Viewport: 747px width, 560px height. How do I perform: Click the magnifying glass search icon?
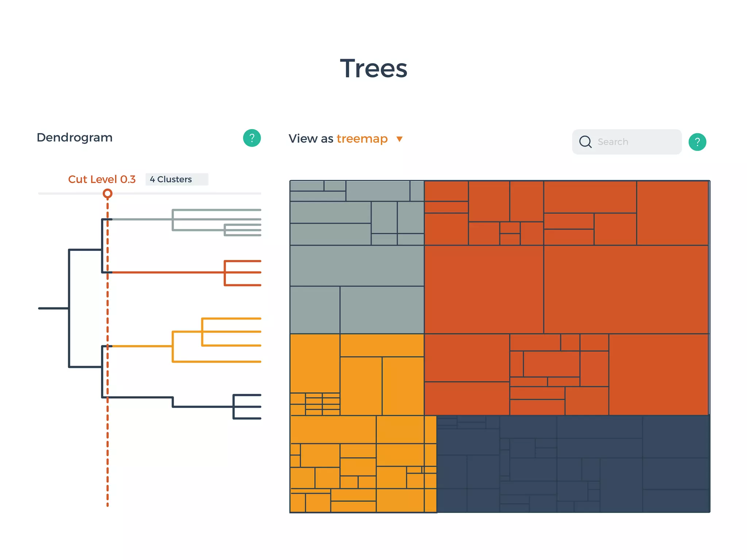pos(585,142)
